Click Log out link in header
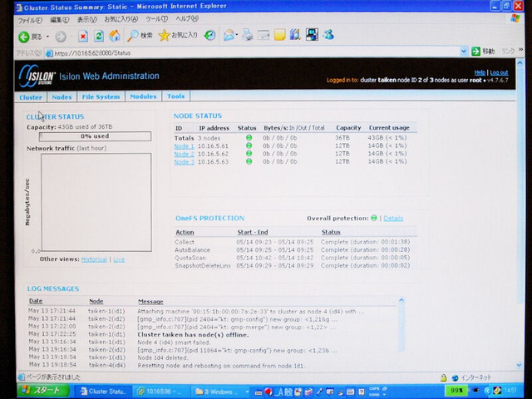Screen dimensions: 532x399 (x=499, y=72)
